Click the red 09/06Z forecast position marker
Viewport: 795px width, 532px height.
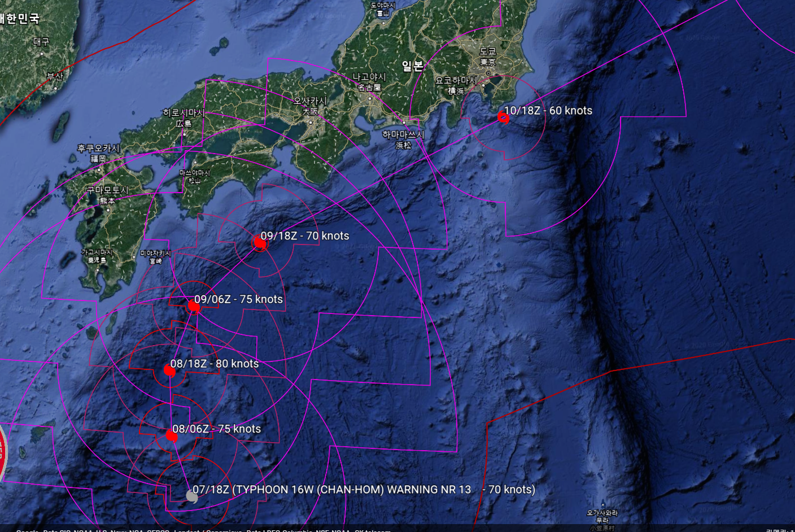click(x=194, y=306)
